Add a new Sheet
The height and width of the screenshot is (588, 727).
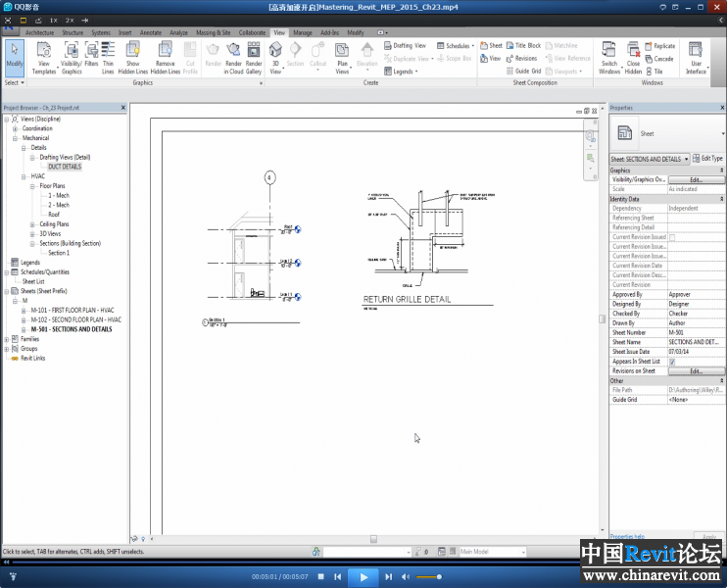(x=491, y=45)
